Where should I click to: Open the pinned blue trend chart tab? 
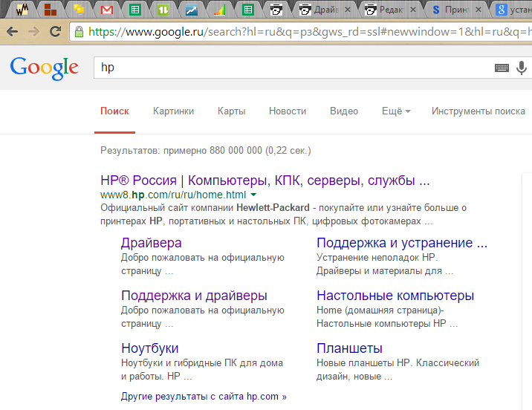coord(192,10)
